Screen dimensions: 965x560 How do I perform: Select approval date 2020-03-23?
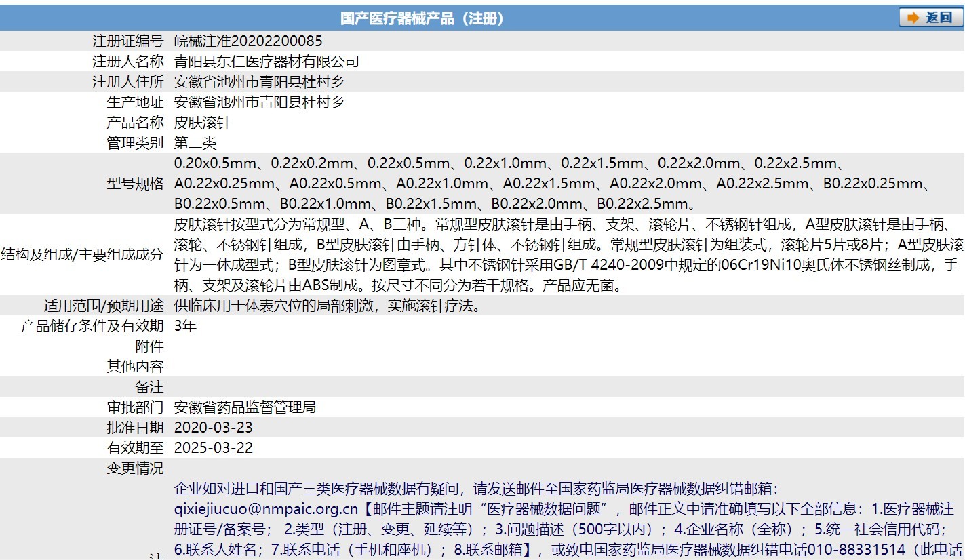(213, 428)
